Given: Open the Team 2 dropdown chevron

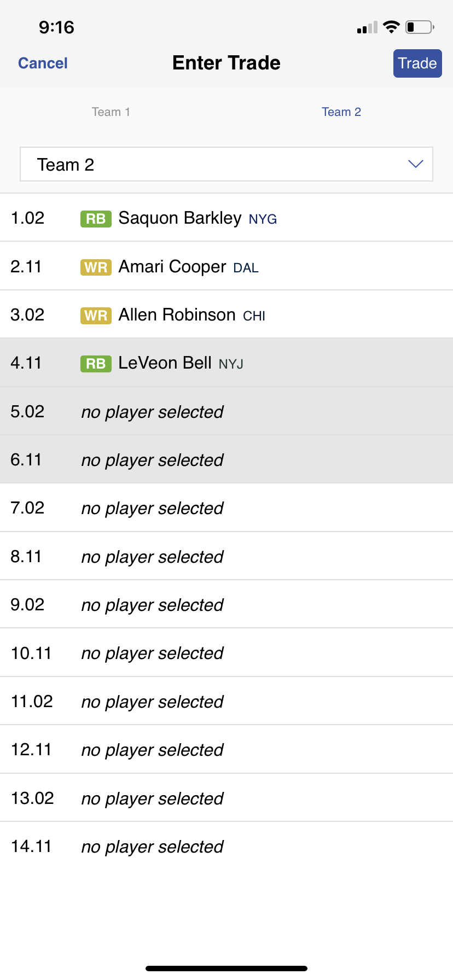Looking at the screenshot, I should 416,164.
